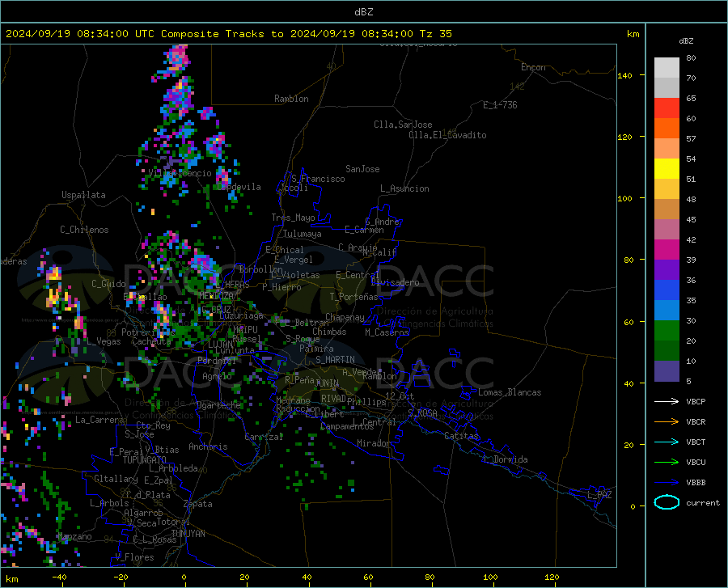Click the 'L_Dormida' map label
Screen dimensions: 728x588
506,459
